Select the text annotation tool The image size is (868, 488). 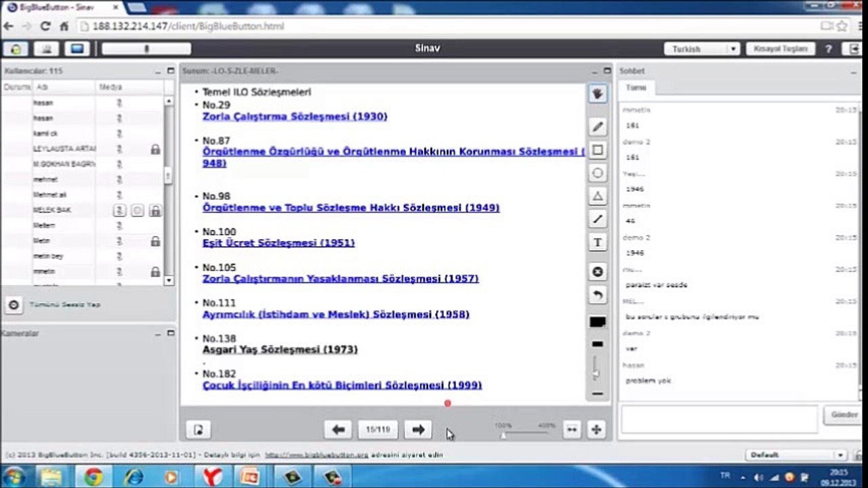(x=598, y=242)
